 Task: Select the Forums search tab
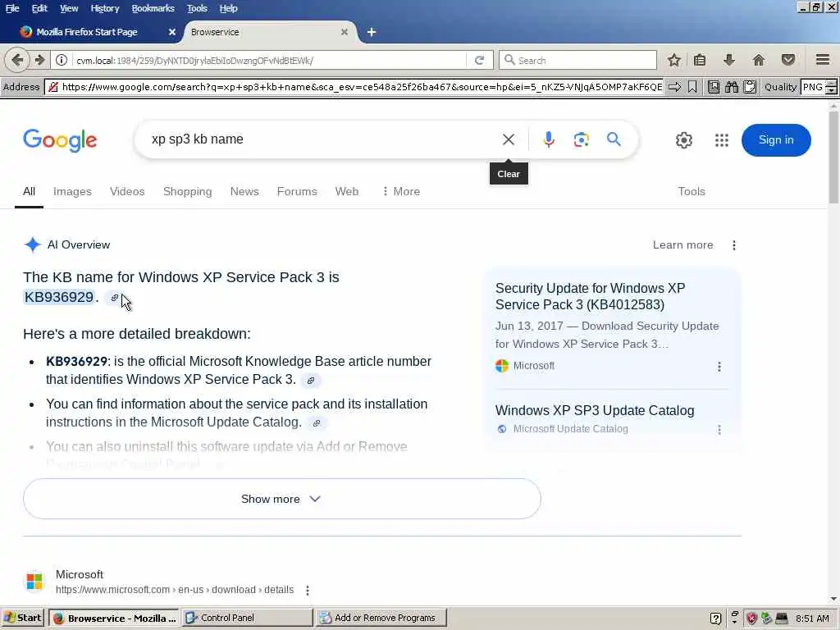pos(297,191)
